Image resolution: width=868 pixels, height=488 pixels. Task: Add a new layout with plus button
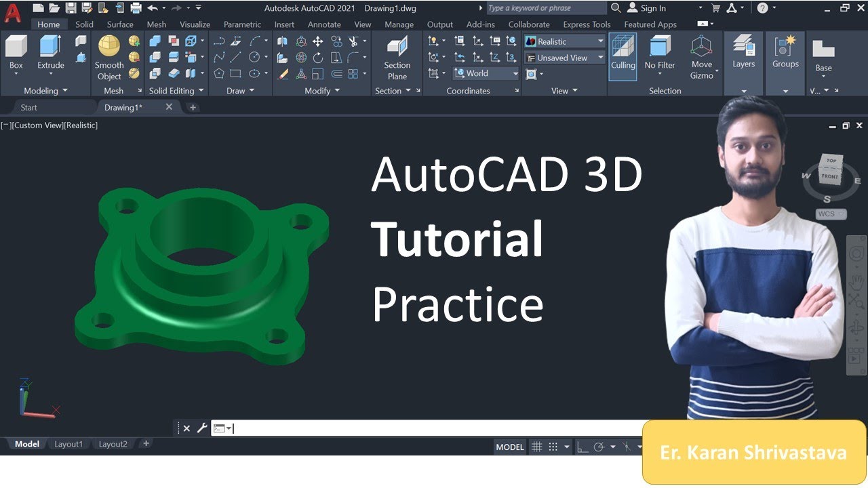[x=146, y=443]
